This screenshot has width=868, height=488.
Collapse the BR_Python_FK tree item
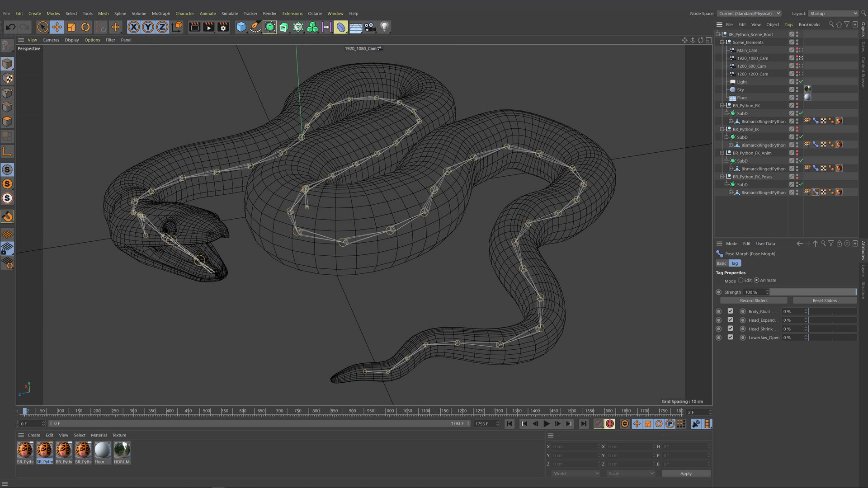(722, 106)
